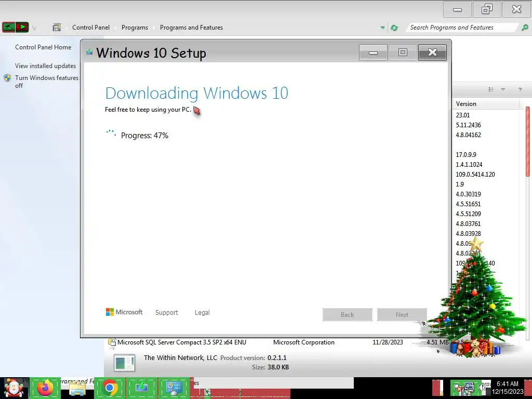Click the search magnifier icon
This screenshot has width=532, height=399.
525,28
